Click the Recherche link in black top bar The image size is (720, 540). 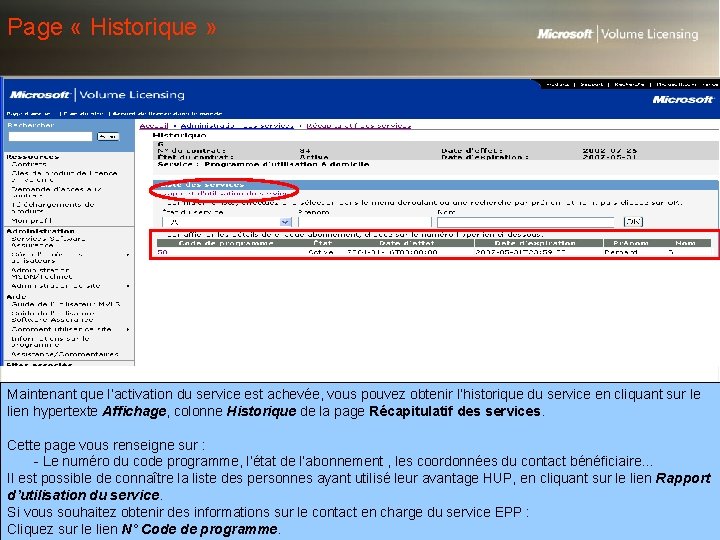point(629,84)
